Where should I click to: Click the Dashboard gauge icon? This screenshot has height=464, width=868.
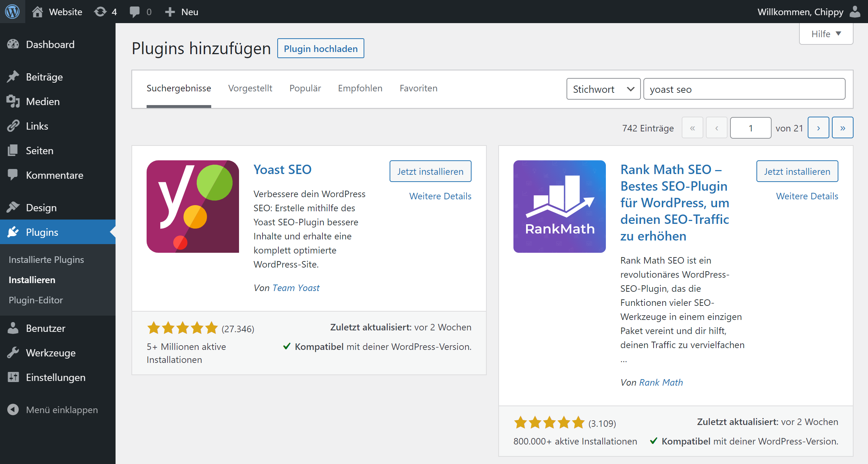(13, 44)
